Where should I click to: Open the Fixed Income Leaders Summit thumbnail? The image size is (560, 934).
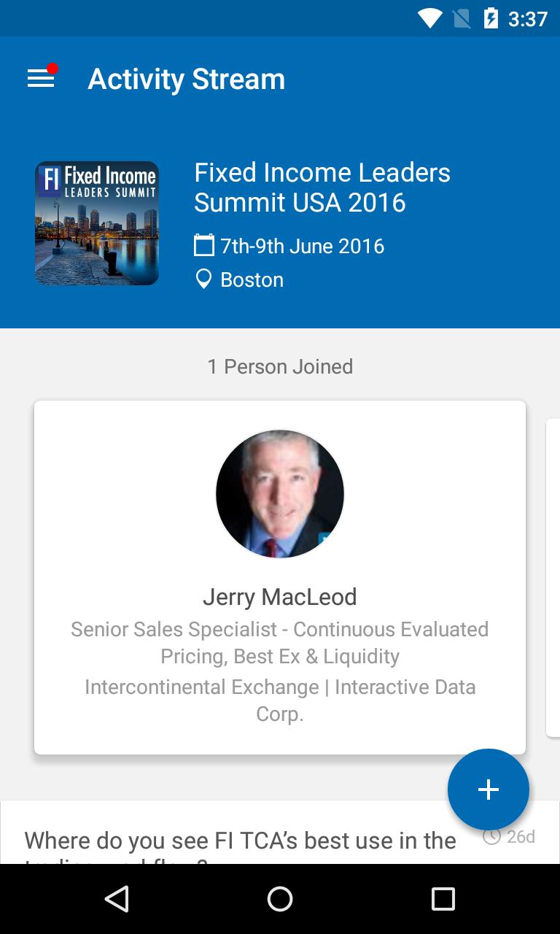pyautogui.click(x=97, y=223)
